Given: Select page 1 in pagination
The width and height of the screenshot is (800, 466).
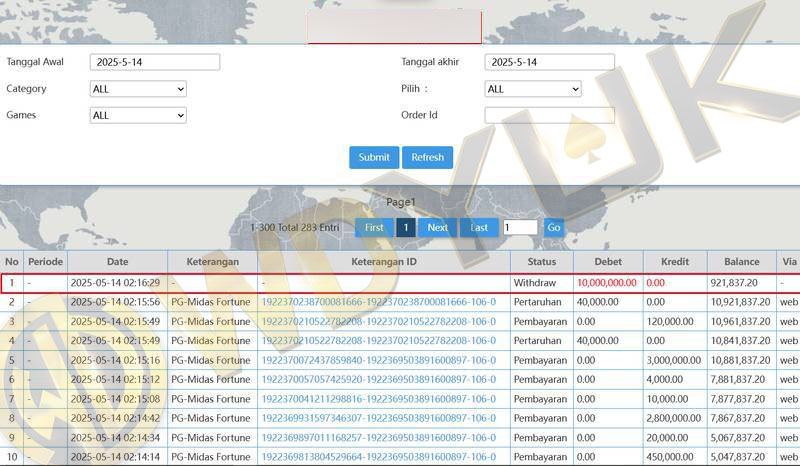Looking at the screenshot, I should pos(405,227).
